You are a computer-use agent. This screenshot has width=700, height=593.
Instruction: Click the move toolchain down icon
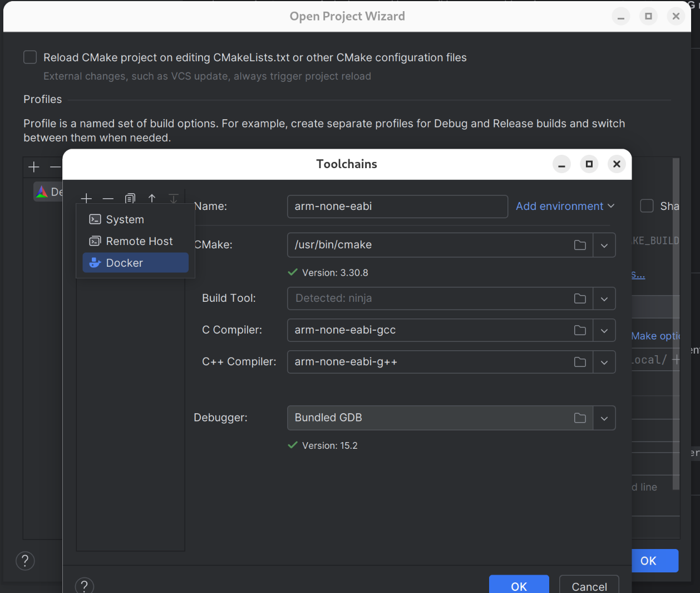pyautogui.click(x=174, y=198)
